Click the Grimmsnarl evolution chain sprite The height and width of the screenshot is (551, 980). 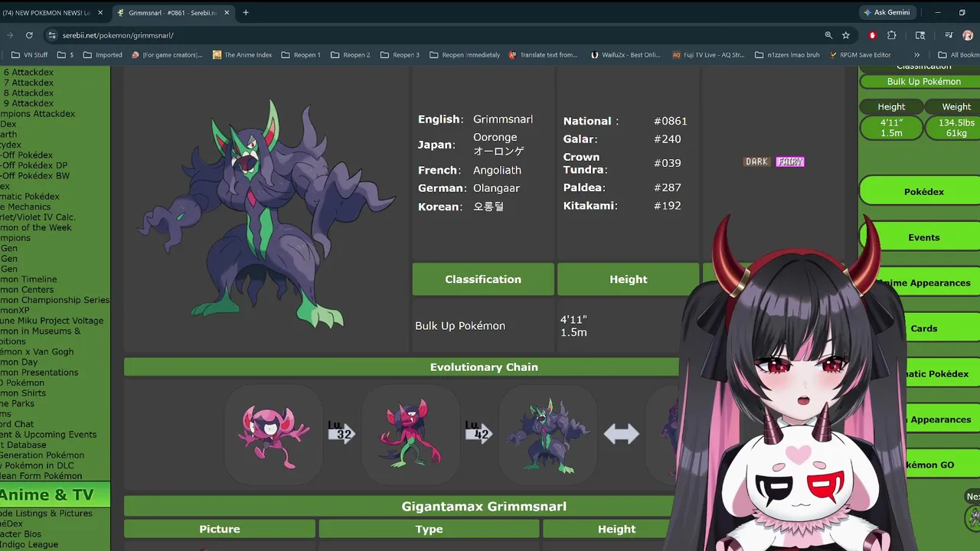[547, 435]
